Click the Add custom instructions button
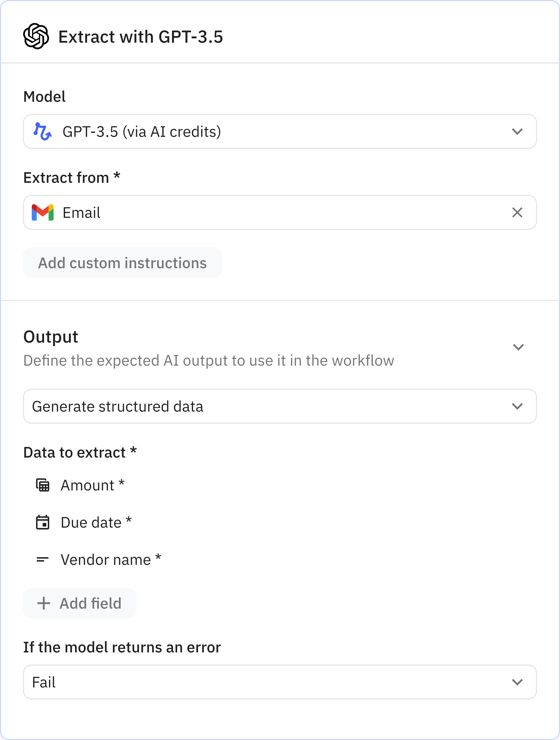Screen dimensions: 560x740 [122, 263]
